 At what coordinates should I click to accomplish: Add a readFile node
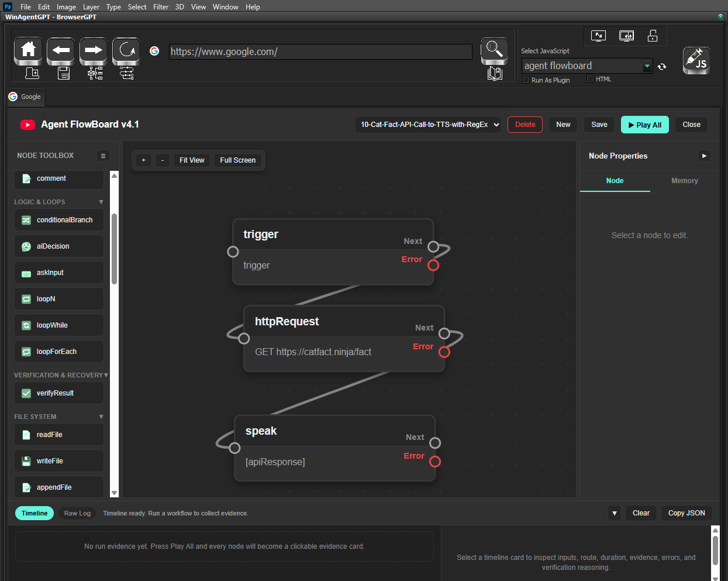(59, 435)
